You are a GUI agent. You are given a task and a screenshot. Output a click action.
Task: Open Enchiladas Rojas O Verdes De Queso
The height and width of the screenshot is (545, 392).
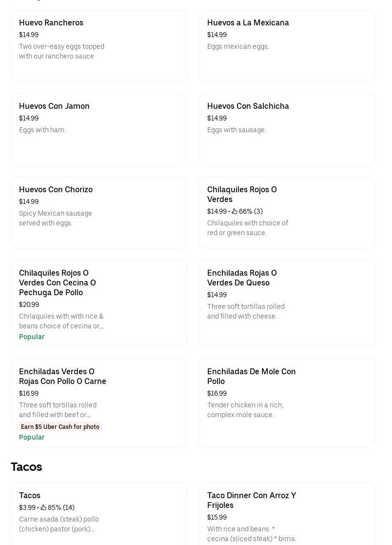(287, 303)
